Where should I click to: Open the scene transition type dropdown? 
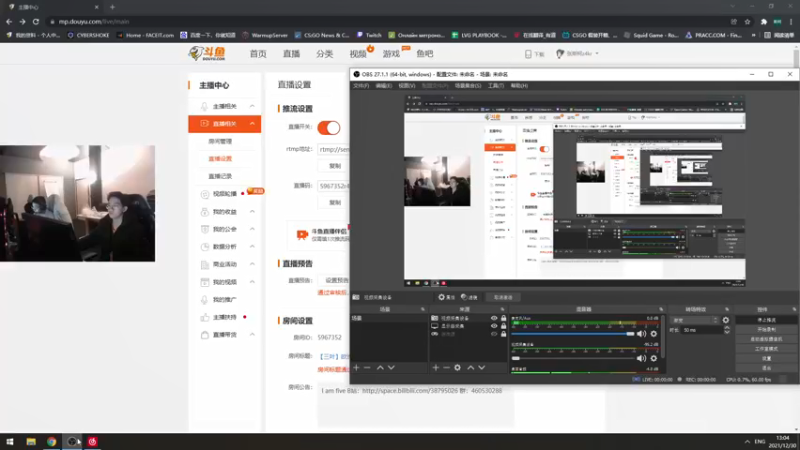[x=694, y=320]
